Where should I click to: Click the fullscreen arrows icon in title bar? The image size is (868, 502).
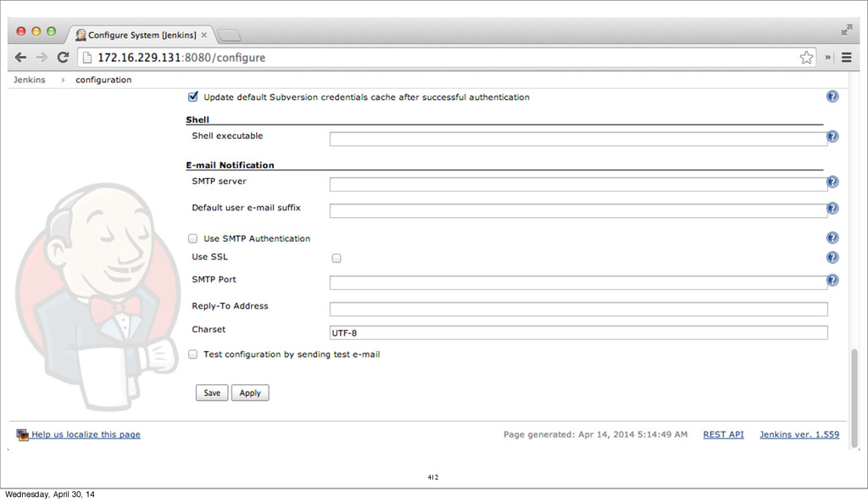coord(847,30)
